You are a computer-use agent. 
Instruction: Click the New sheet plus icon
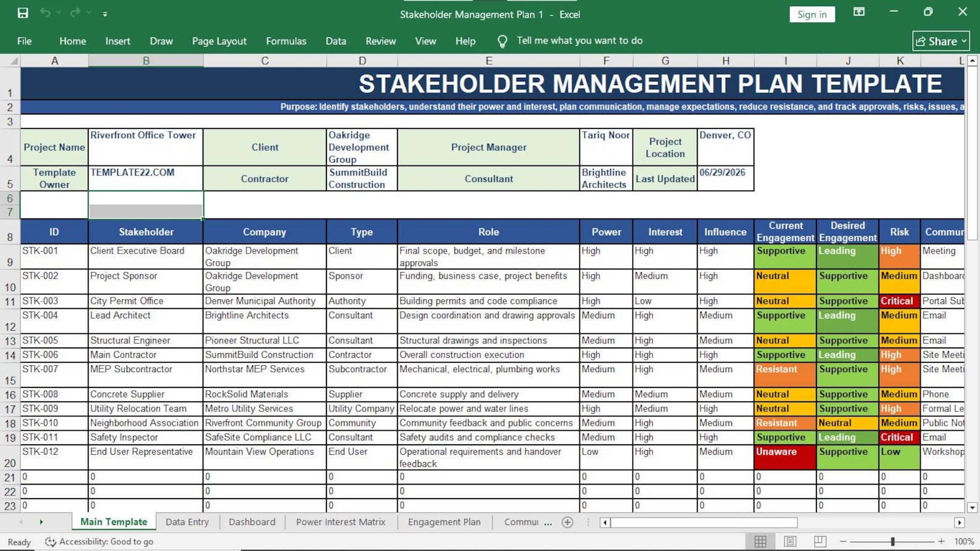click(568, 523)
